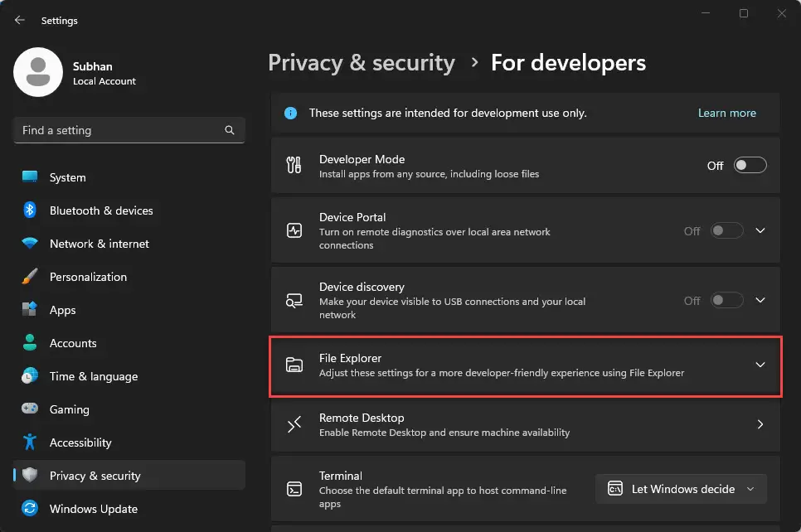Viewport: 801px width, 532px height.
Task: Expand the File Explorer settings
Action: click(x=760, y=365)
